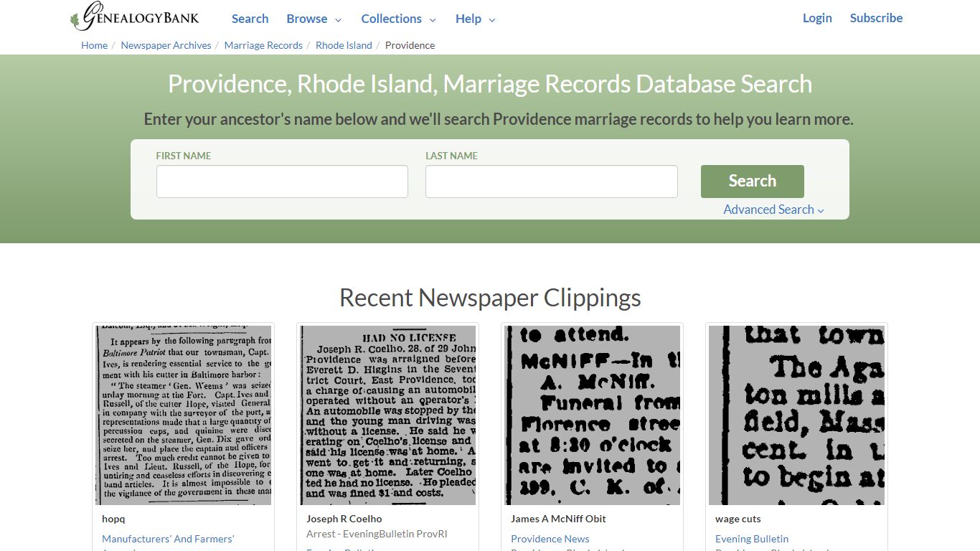
Task: Open Rhode Island breadcrumb
Action: pyautogui.click(x=344, y=45)
